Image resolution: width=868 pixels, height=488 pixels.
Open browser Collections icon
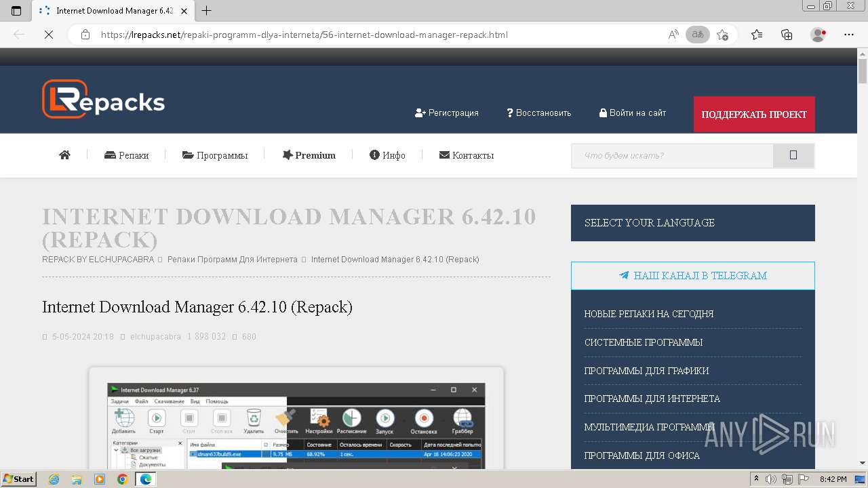[x=787, y=35]
